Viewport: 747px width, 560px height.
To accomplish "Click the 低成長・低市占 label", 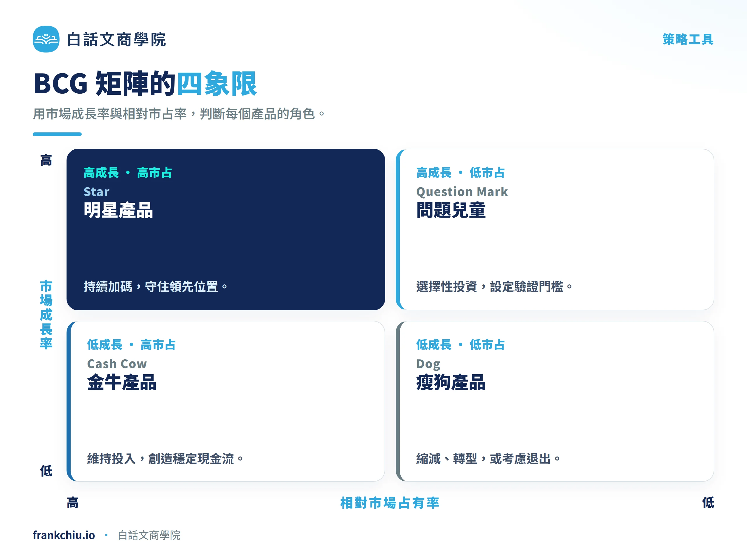I will coord(460,345).
